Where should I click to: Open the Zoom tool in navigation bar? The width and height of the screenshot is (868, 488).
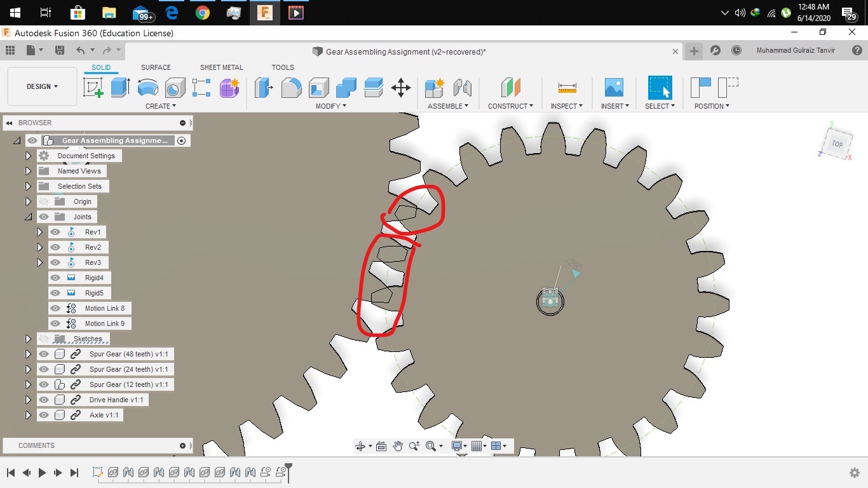(x=414, y=445)
